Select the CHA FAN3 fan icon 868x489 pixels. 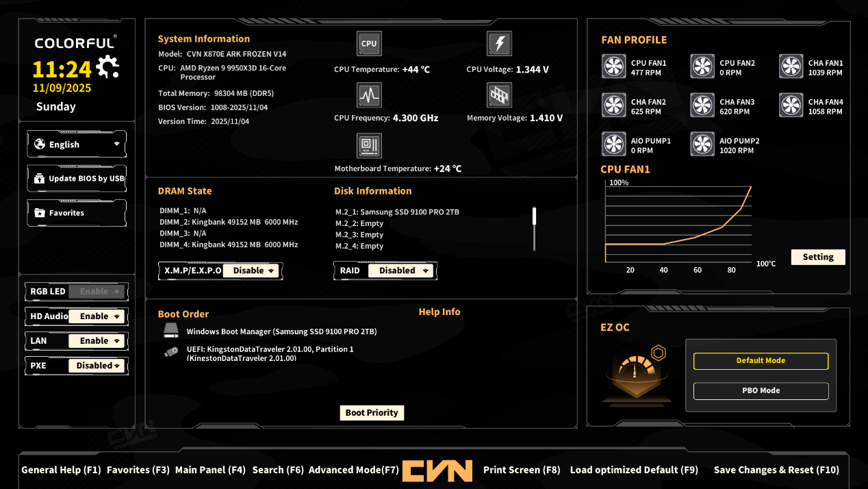[702, 105]
